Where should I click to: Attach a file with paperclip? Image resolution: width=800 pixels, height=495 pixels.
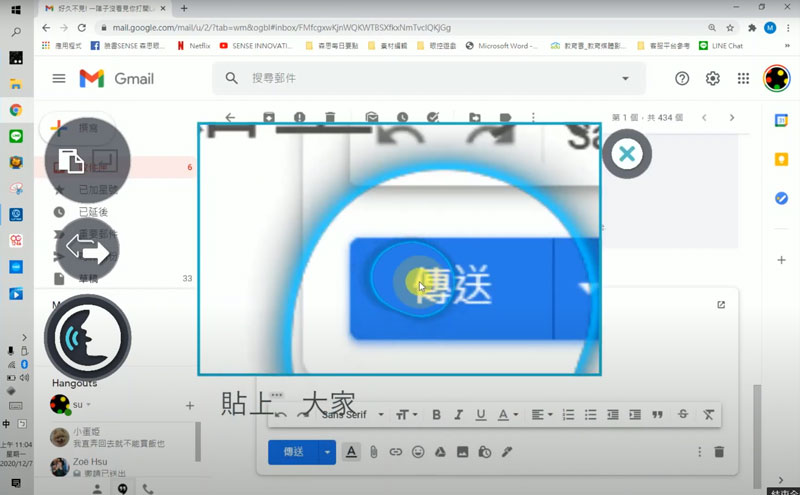373,452
